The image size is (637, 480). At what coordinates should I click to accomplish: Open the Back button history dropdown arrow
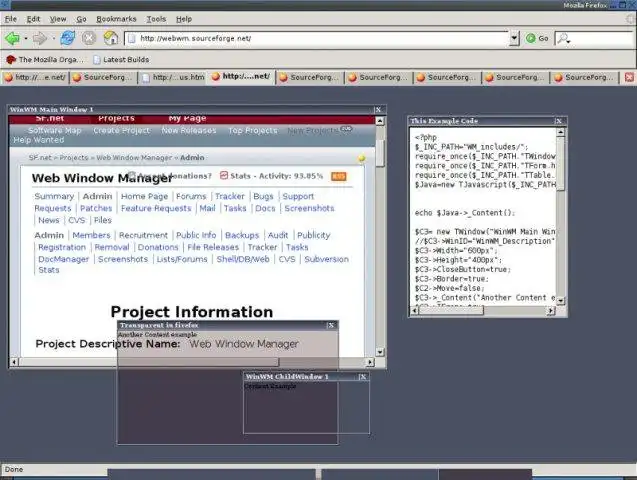(x=25, y=39)
